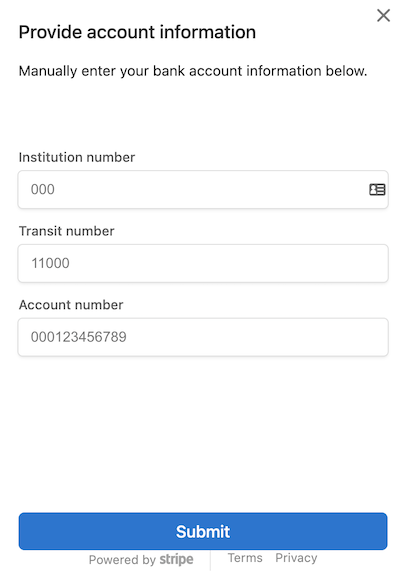The image size is (400, 581).
Task: Focus the Account number input field
Action: point(203,337)
